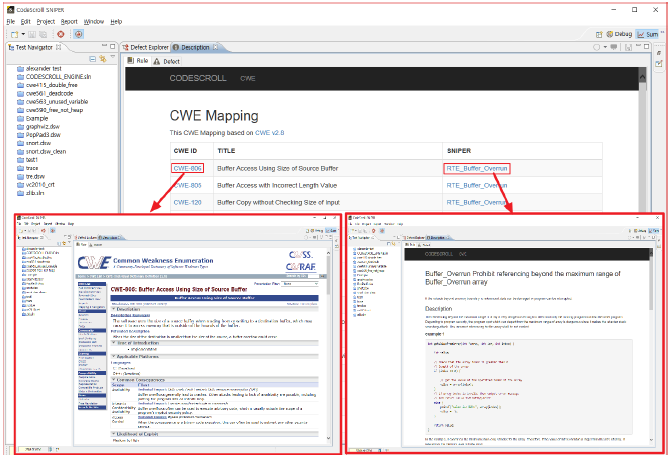
Task: Click the circle icon in Description toolbar
Action: click(596, 47)
